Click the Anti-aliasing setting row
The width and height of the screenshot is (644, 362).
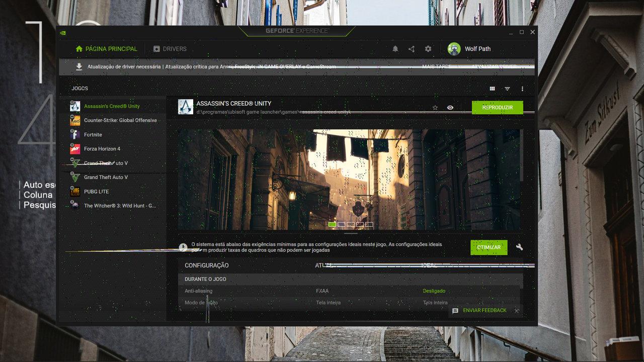coord(350,291)
